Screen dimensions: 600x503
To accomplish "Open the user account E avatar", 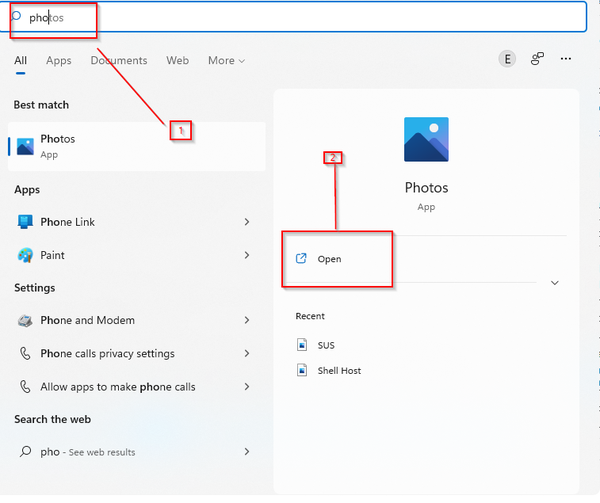I will pyautogui.click(x=507, y=60).
